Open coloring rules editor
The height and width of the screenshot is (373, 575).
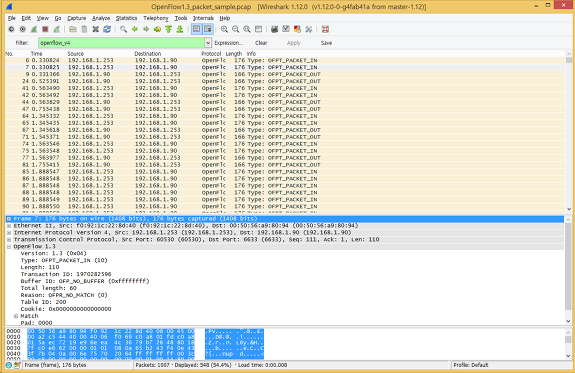[x=297, y=29]
